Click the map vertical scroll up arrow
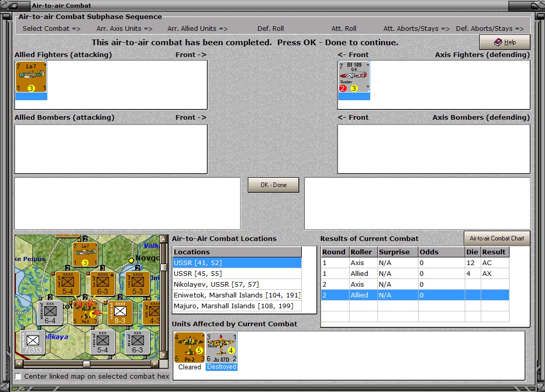This screenshot has width=545, height=392. 164,239
